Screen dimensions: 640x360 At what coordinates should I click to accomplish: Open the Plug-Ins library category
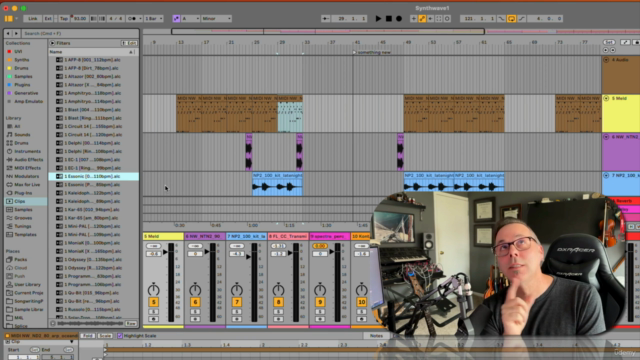pyautogui.click(x=23, y=193)
